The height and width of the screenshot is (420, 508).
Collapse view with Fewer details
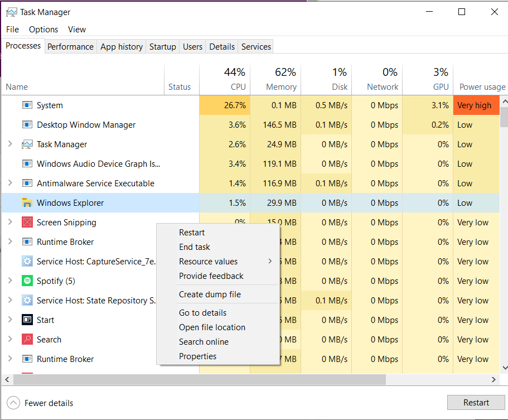click(42, 403)
